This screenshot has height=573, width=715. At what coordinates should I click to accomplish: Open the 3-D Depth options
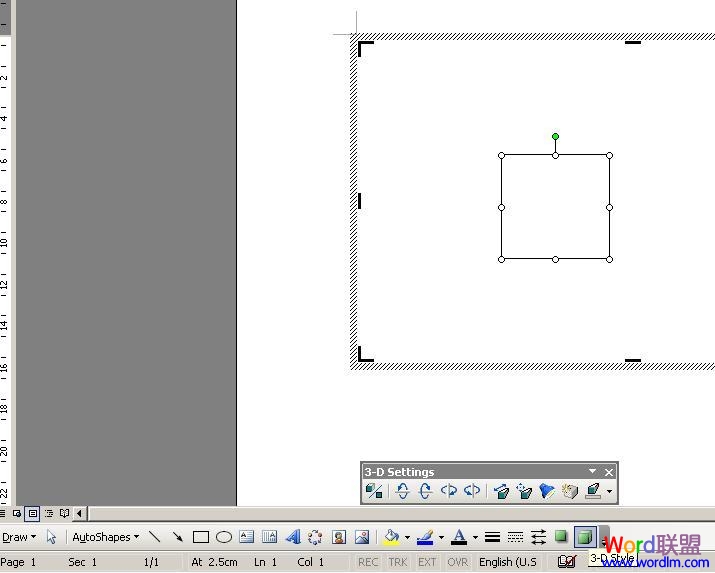pos(501,491)
